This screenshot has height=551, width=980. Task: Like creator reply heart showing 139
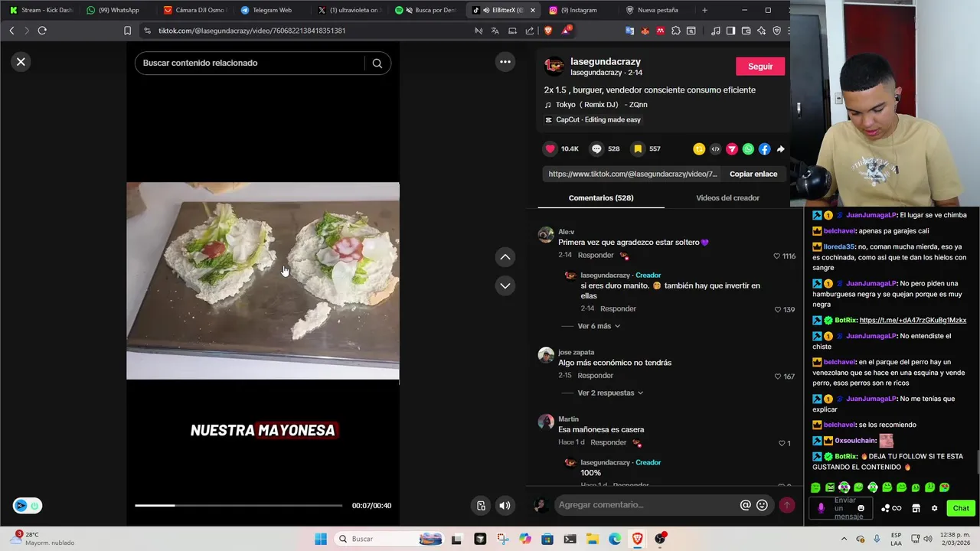click(x=777, y=310)
